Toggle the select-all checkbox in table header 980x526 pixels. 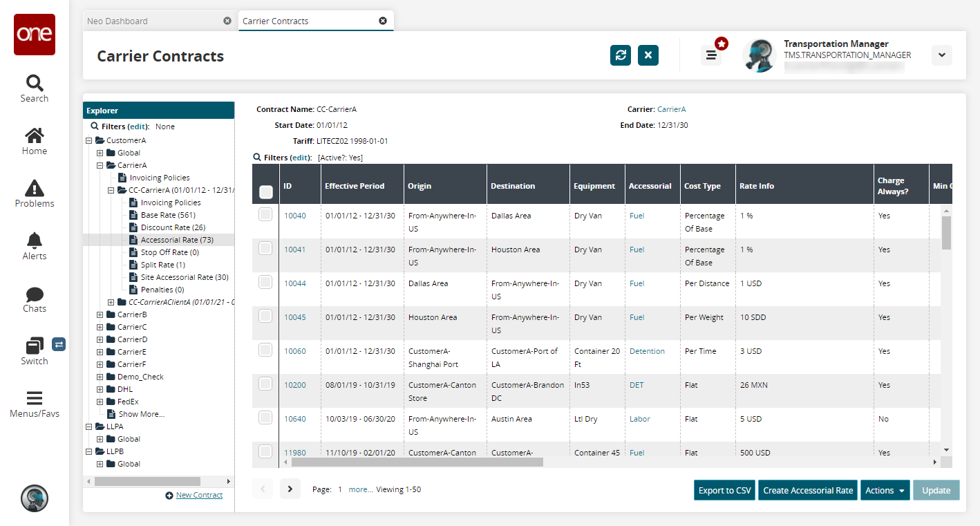click(x=265, y=193)
